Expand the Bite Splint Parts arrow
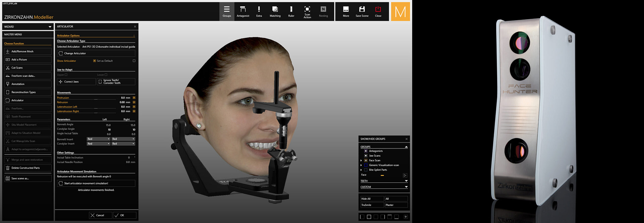Viewport: 644px width, 223px height. pos(361,170)
